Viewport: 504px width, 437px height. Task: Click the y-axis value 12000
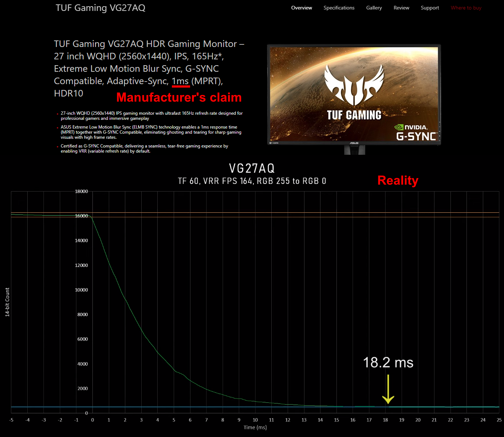pos(81,265)
